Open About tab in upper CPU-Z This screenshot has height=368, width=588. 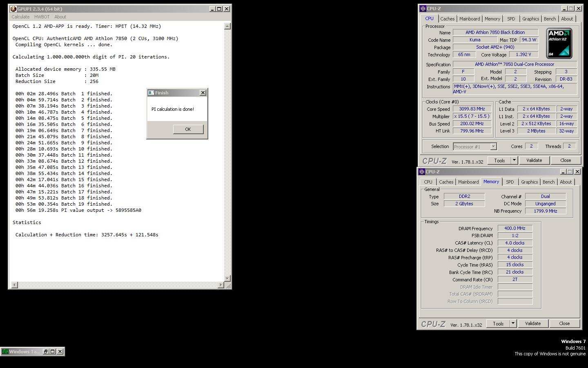(567, 19)
